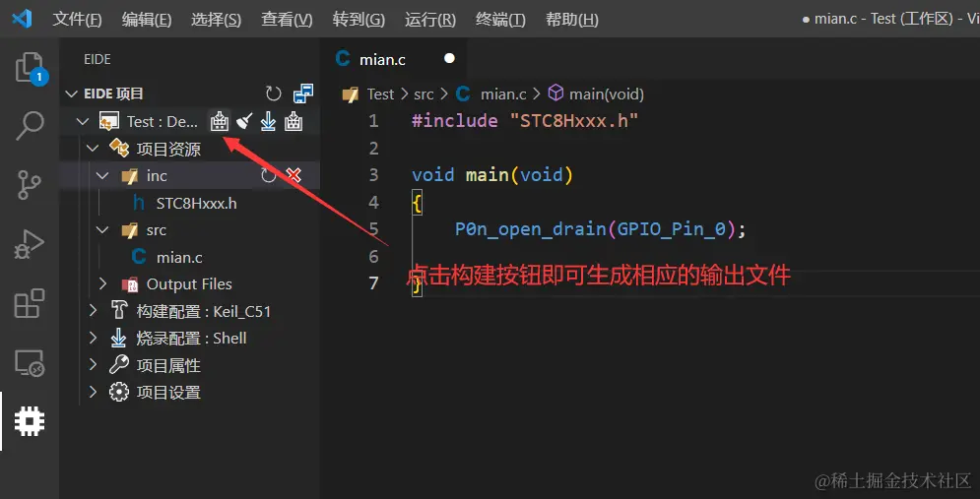Click the flash download icon on Test row
Image resolution: width=980 pixels, height=499 pixels.
[268, 121]
